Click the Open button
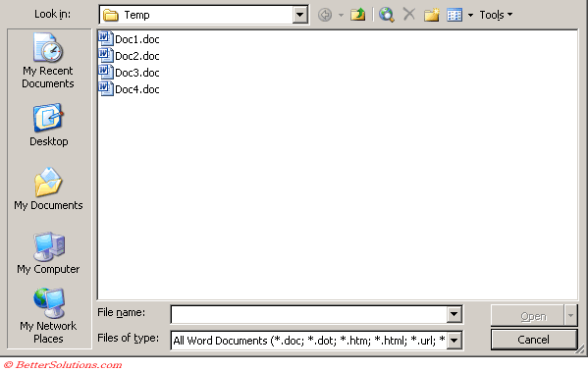588x372 pixels. pos(527,316)
